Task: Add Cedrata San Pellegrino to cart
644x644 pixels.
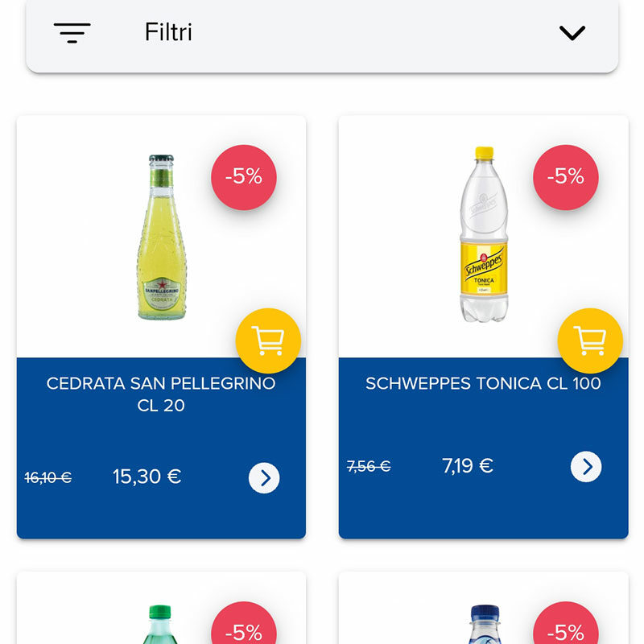Action: [x=268, y=341]
